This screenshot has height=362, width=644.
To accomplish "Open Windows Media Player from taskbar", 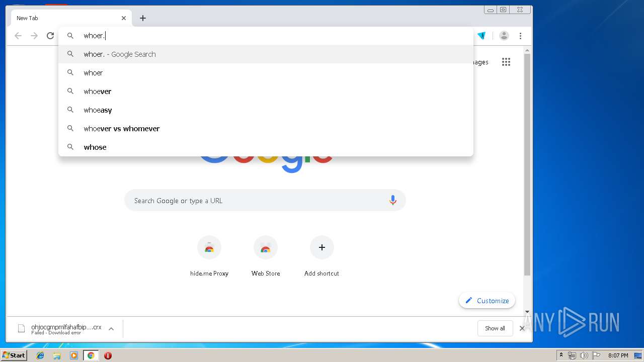I will (74, 355).
